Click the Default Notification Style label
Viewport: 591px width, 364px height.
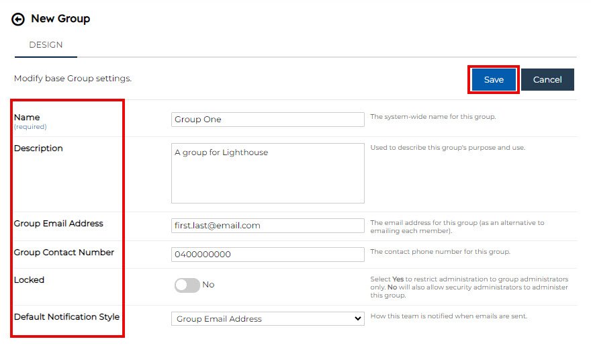[x=66, y=317]
